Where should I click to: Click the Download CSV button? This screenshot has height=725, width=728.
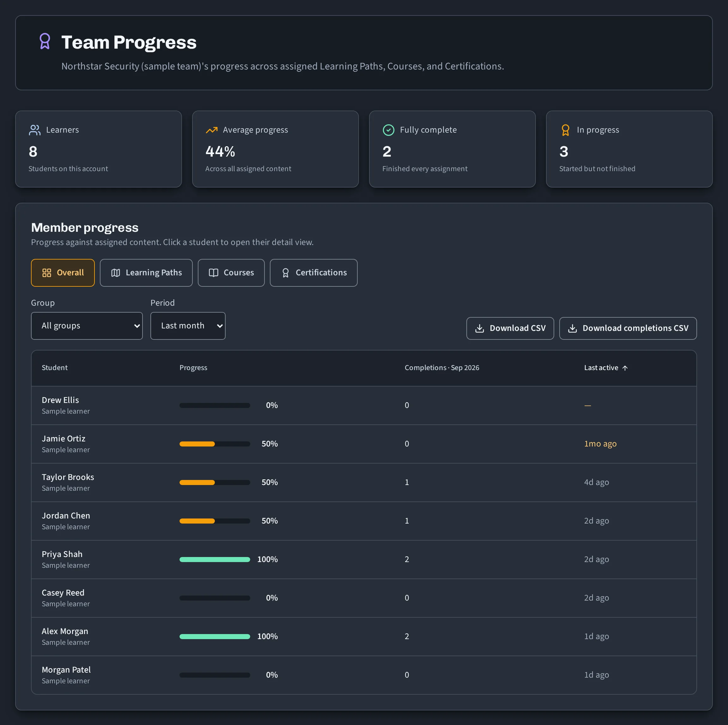click(510, 328)
